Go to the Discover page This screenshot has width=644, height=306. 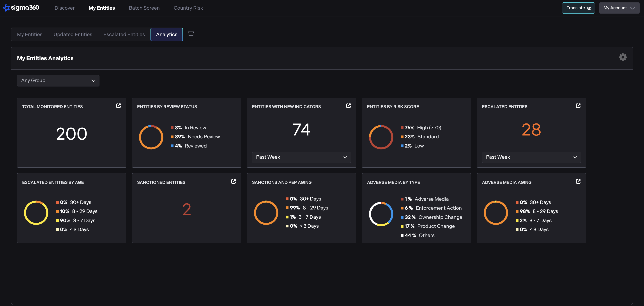(64, 8)
